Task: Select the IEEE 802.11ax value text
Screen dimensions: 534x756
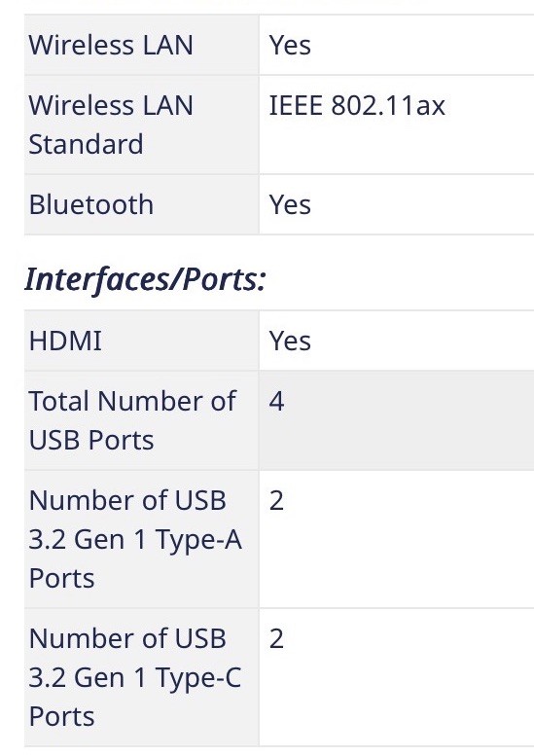Action: click(357, 105)
